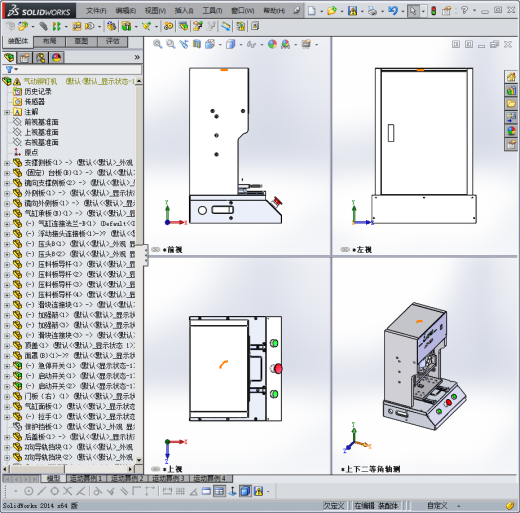Open the 工具(T) menu

212,11
